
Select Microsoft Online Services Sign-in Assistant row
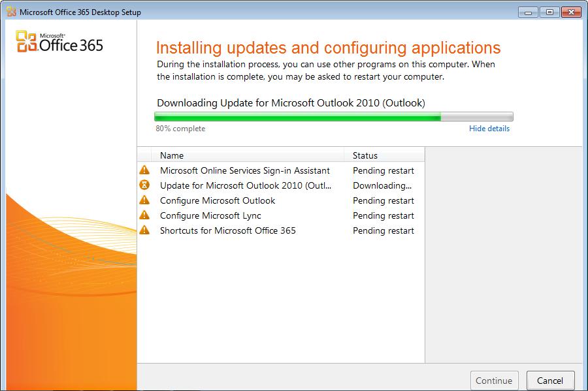[x=281, y=170]
